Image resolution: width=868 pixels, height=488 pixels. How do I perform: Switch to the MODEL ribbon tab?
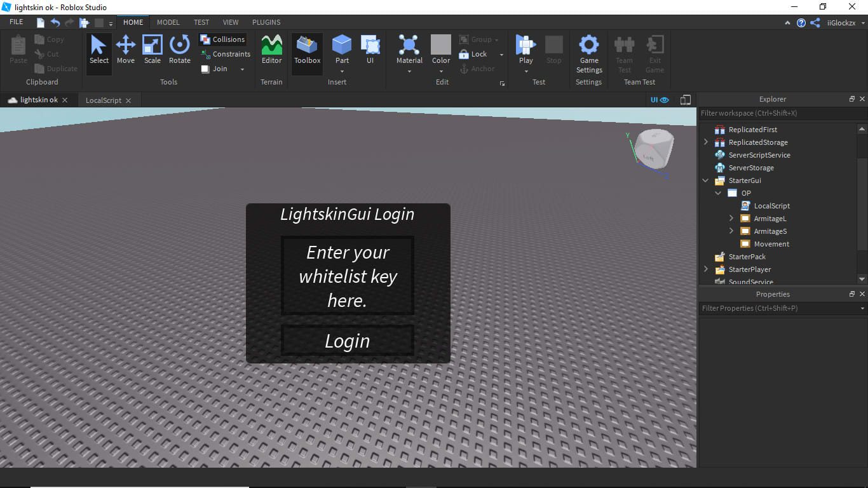pos(168,22)
